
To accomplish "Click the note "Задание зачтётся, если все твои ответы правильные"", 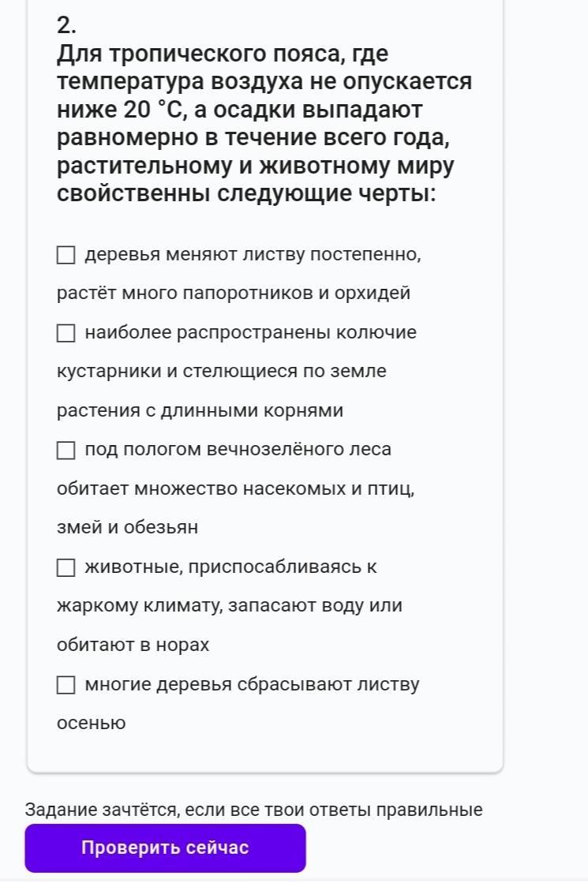I will 253,810.
